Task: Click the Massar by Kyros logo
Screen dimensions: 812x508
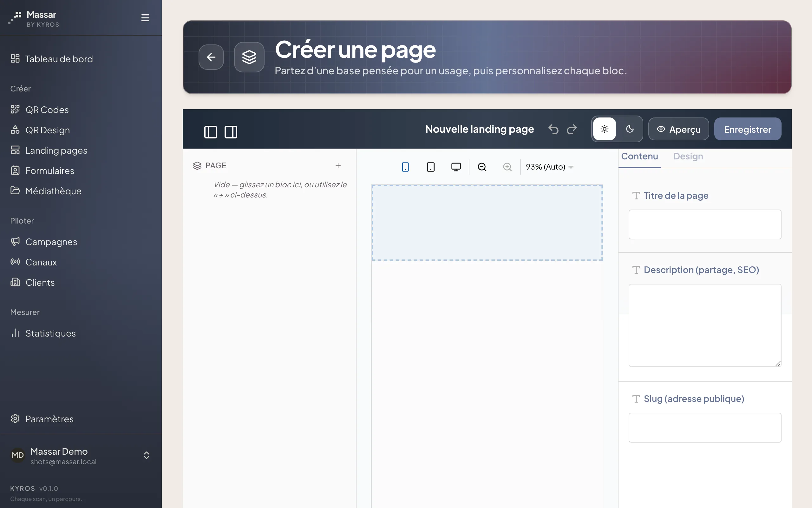Action: click(x=34, y=18)
